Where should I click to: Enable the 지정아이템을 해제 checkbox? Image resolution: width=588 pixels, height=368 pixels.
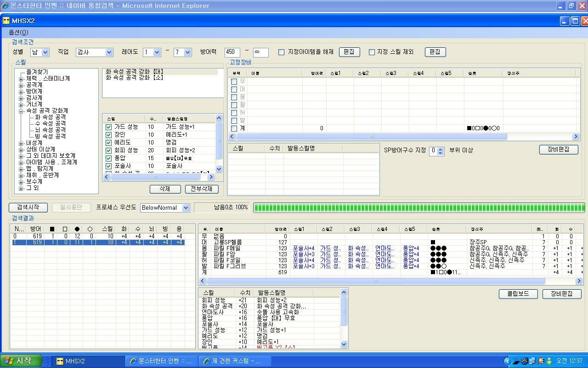pyautogui.click(x=282, y=52)
